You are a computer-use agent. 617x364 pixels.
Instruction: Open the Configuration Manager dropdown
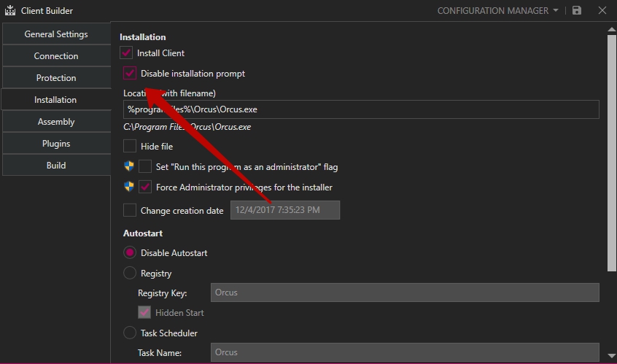tap(497, 11)
